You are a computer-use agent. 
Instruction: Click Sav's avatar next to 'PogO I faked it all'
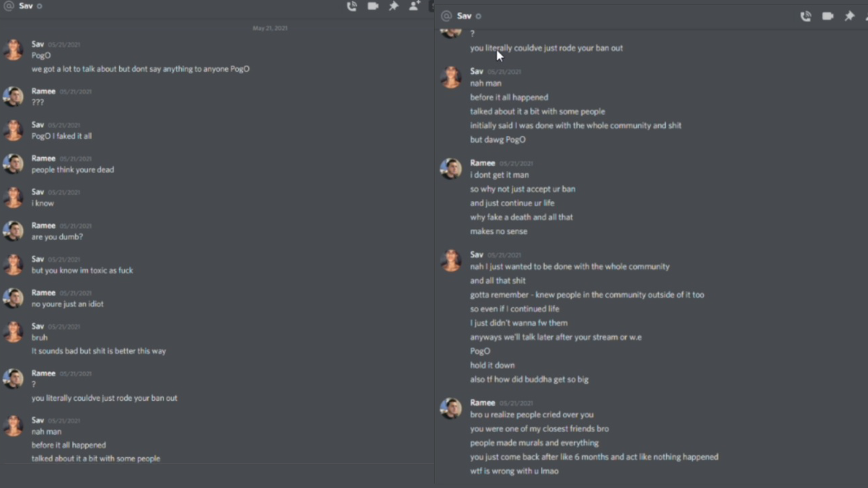[13, 130]
